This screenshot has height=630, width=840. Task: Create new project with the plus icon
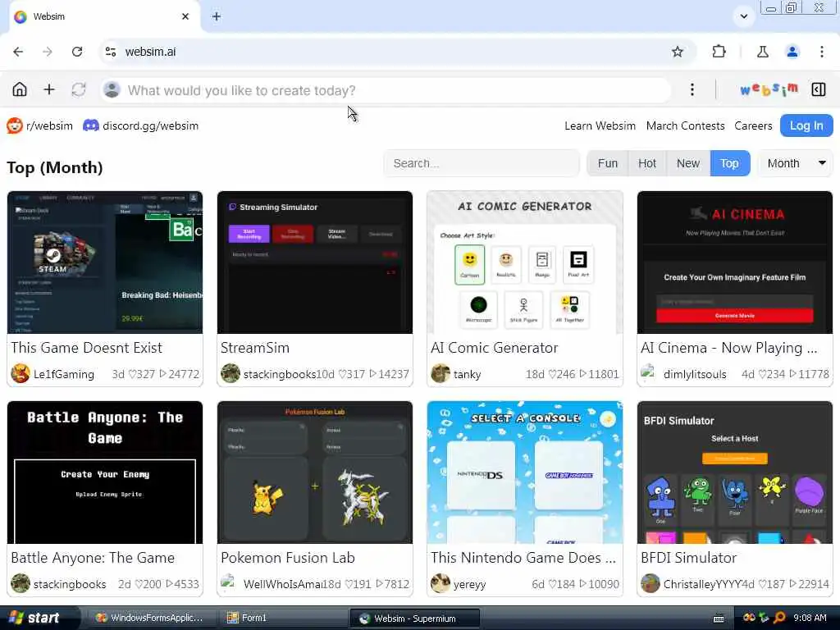(49, 89)
